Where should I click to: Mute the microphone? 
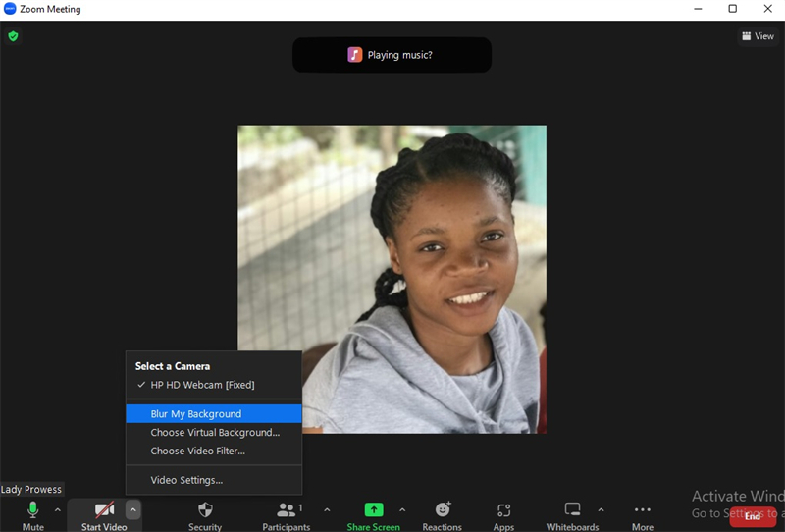32,510
